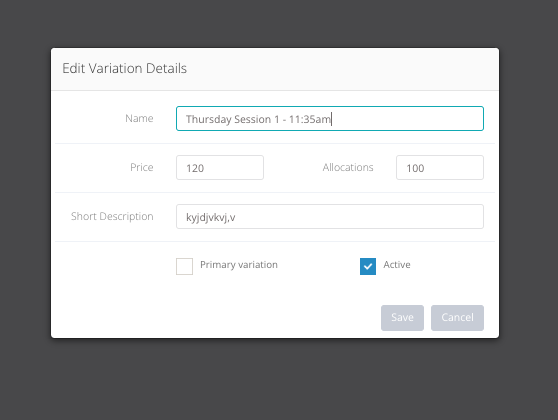Enable the Primary variation checkbox
Image resolution: width=558 pixels, height=420 pixels.
coord(184,266)
